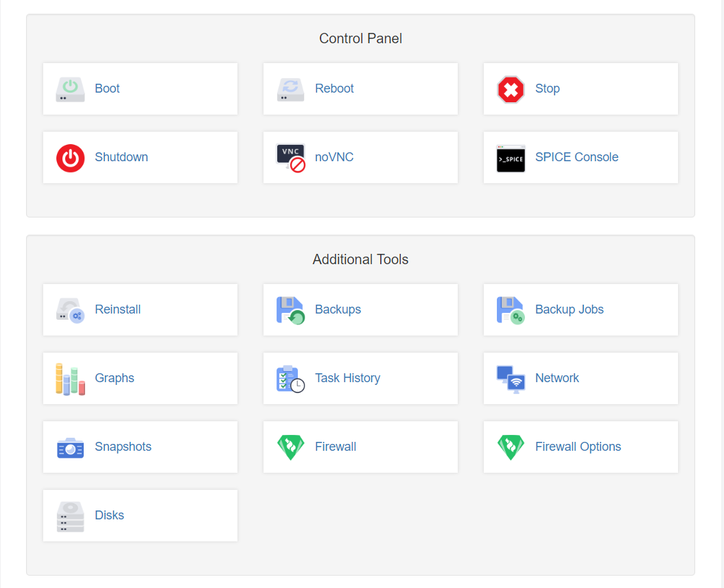
Task: View the Backups link text
Action: [x=338, y=309]
